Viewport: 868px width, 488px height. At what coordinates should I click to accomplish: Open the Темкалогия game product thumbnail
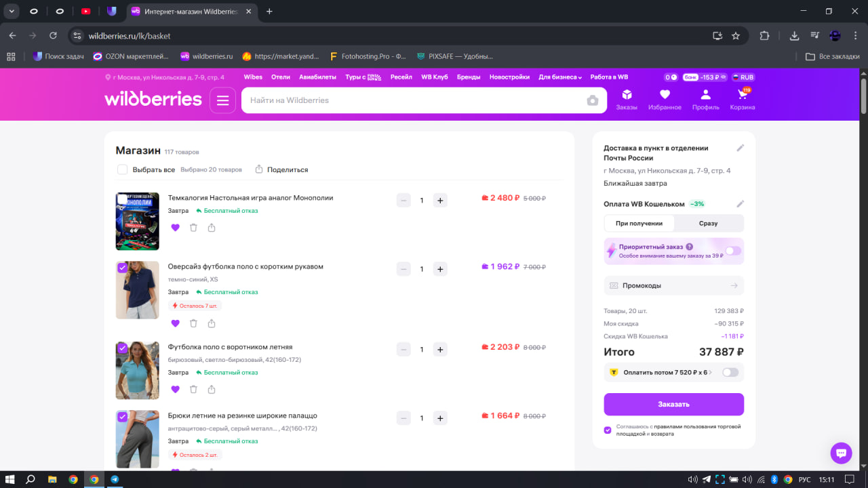(x=138, y=222)
